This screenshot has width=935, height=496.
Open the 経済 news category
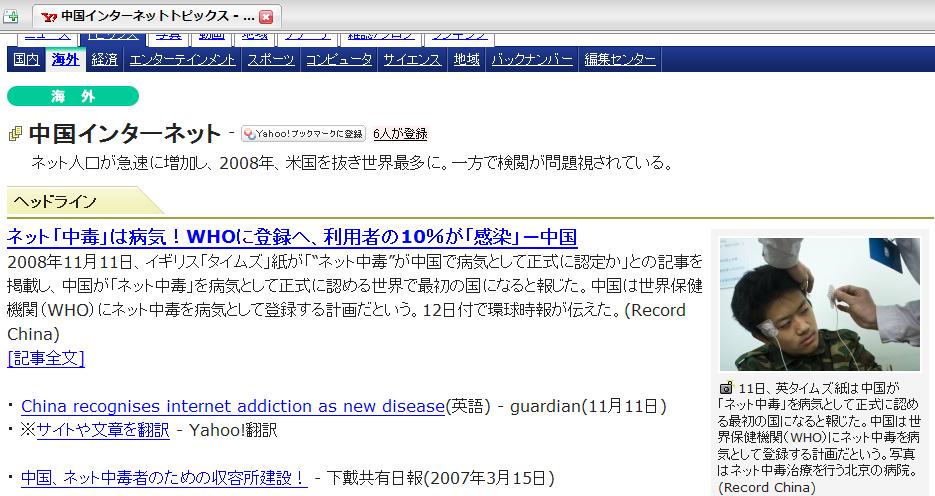coord(104,60)
